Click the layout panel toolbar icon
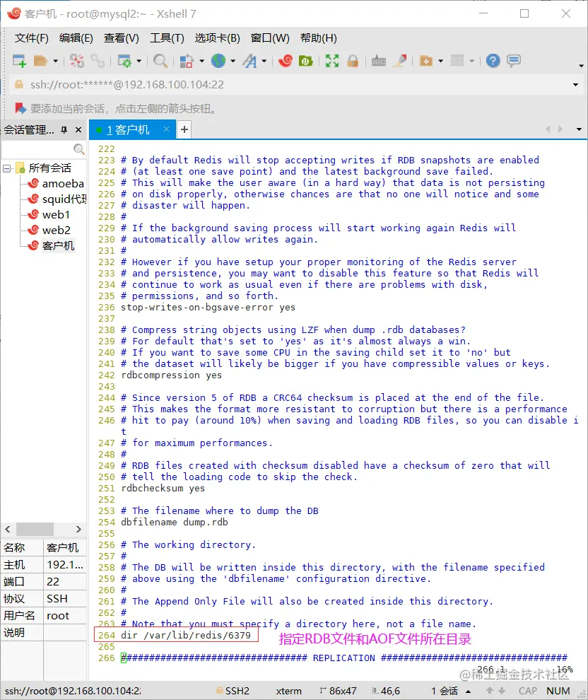Image resolution: width=588 pixels, height=700 pixels. pos(457,61)
